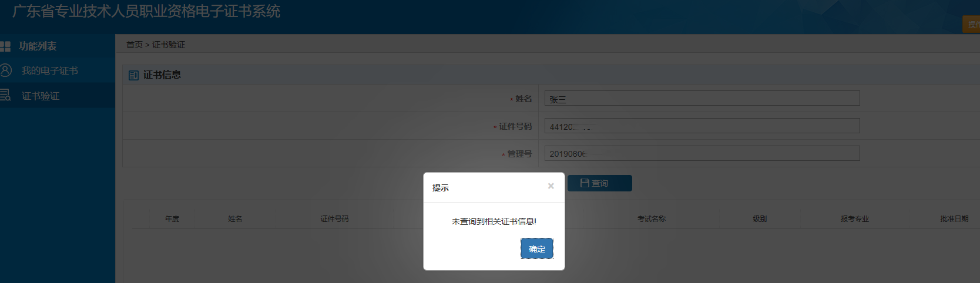
Task: Select the 管理号 input box
Action: [702, 154]
